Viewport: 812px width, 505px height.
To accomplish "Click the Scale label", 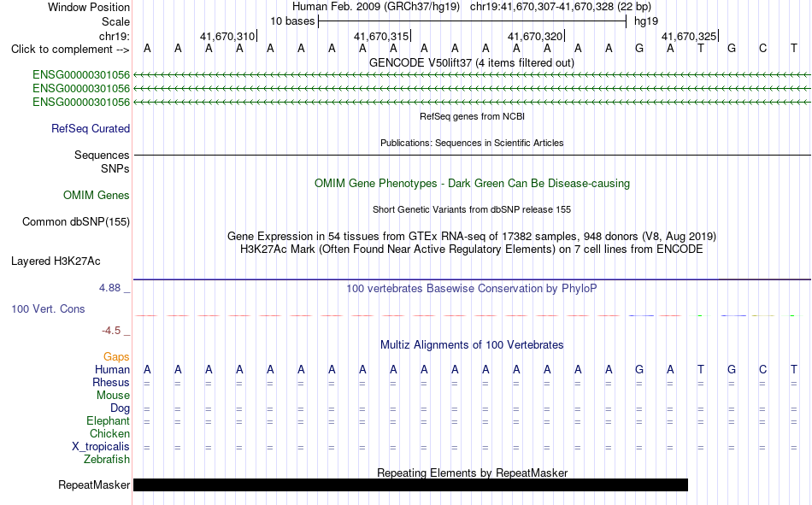I will pos(115,21).
